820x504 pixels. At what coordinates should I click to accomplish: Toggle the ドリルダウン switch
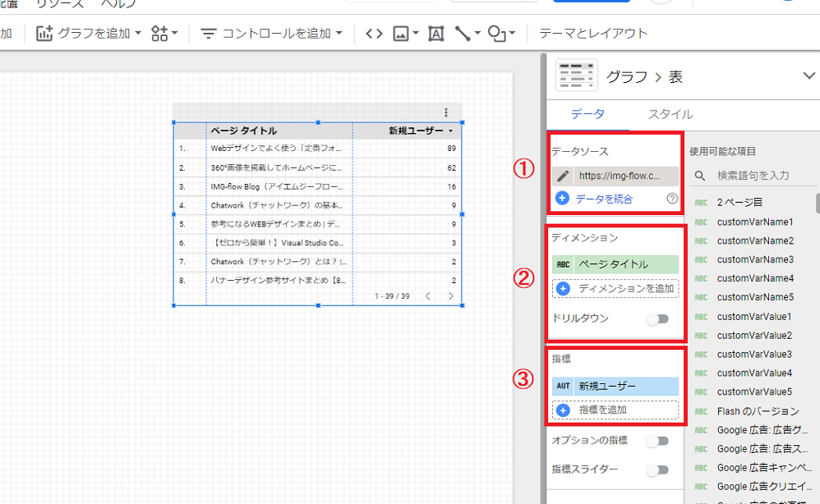pyautogui.click(x=657, y=318)
